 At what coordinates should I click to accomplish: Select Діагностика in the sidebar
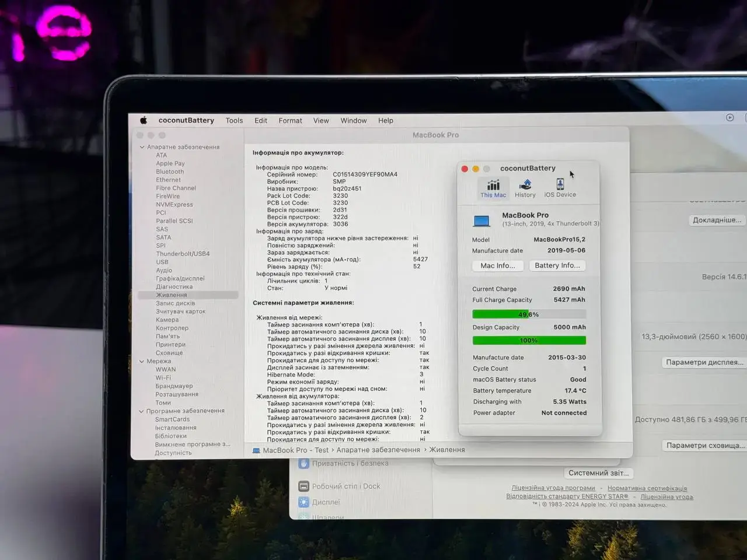pos(174,286)
